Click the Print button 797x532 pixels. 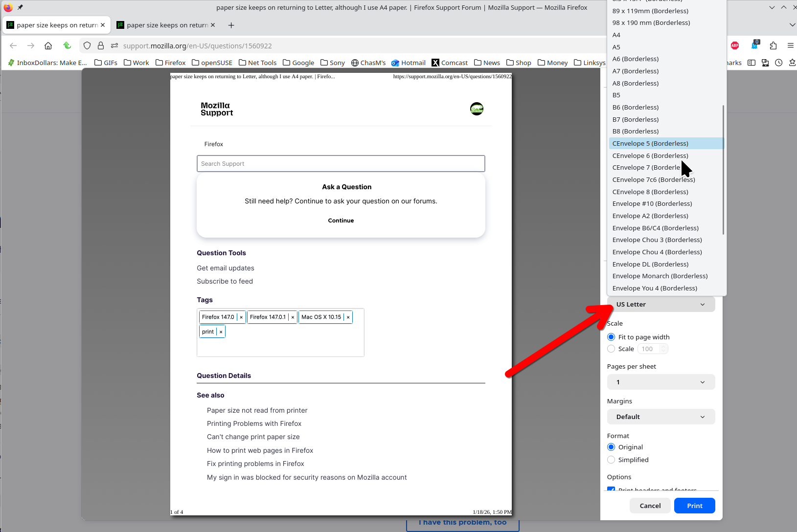[694, 506]
